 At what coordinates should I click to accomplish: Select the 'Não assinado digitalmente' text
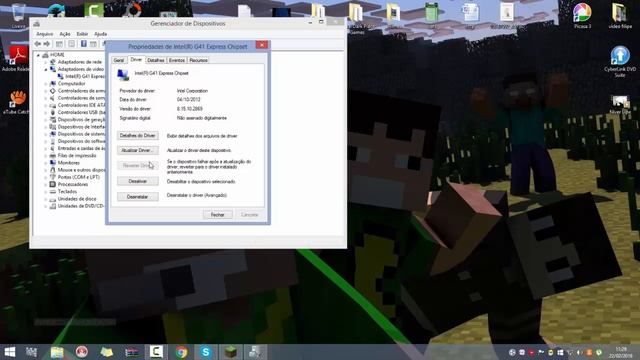click(x=202, y=118)
